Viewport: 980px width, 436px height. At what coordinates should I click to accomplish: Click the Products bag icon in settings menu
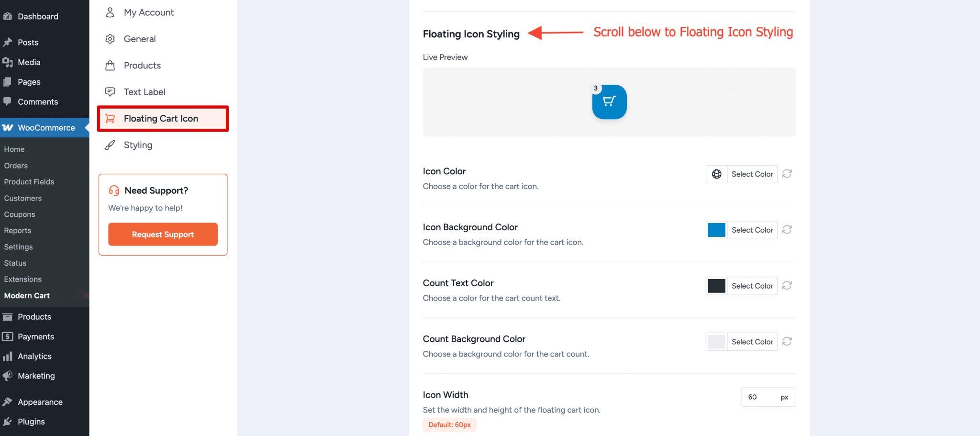(110, 65)
